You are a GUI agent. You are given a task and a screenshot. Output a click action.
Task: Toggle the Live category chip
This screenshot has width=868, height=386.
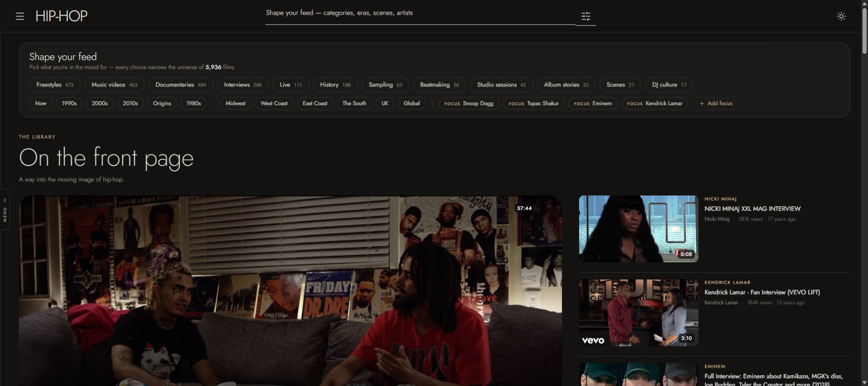[291, 85]
